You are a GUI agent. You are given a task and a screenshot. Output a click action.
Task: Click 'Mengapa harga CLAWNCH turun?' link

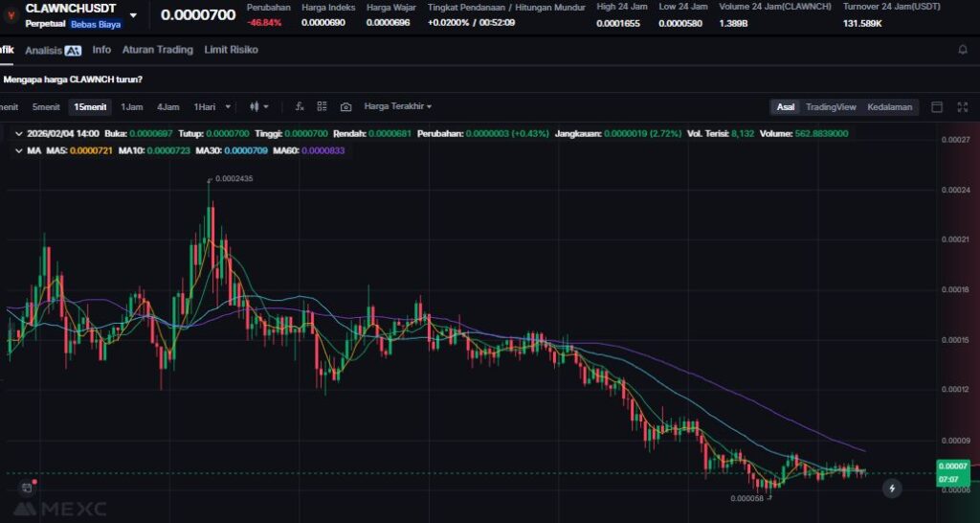73,80
